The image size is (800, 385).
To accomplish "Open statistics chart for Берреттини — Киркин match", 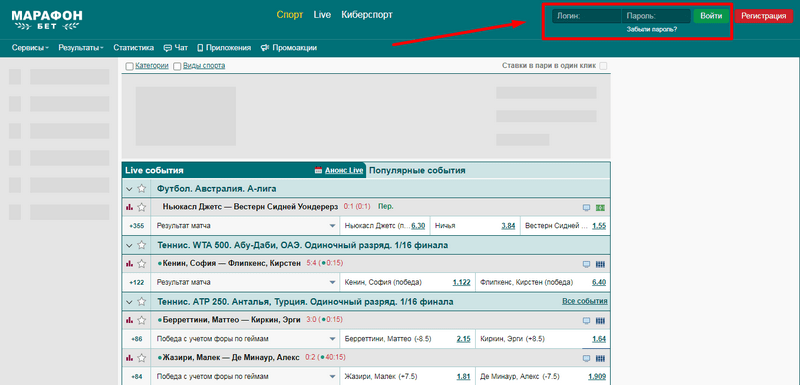I will pos(129,320).
